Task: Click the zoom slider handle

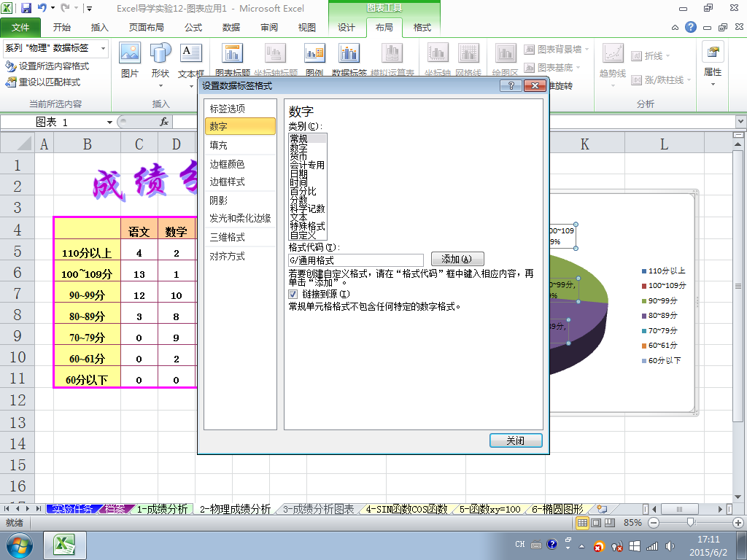Action: (x=691, y=523)
